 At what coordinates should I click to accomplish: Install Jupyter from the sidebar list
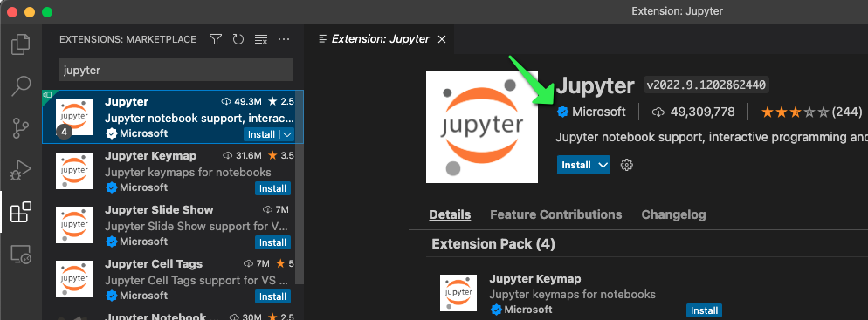[261, 134]
